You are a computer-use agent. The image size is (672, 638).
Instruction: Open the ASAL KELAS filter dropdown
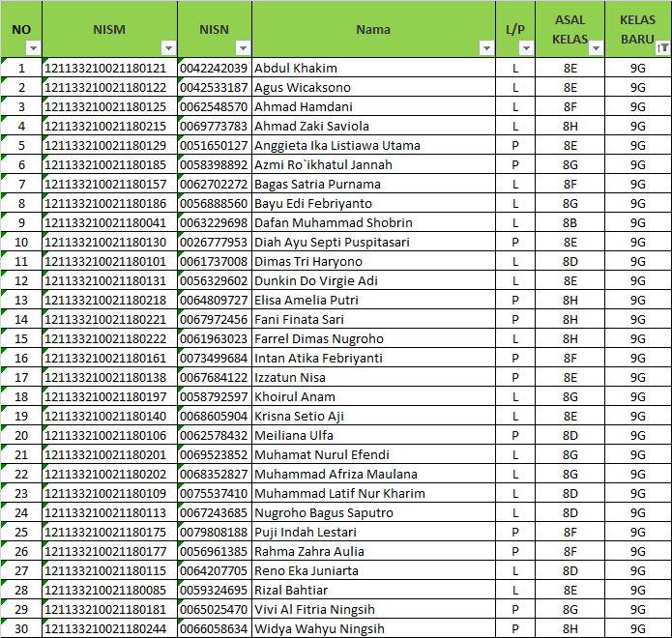coord(596,48)
